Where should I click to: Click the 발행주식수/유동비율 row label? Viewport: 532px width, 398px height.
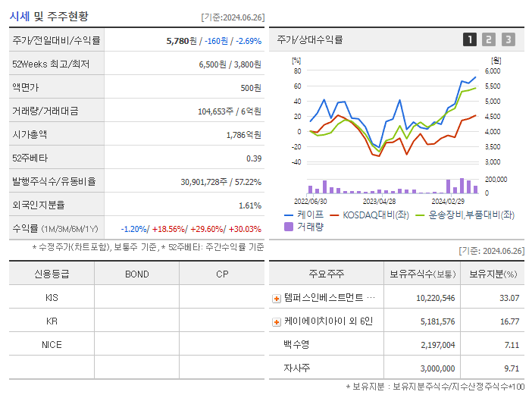point(54,181)
